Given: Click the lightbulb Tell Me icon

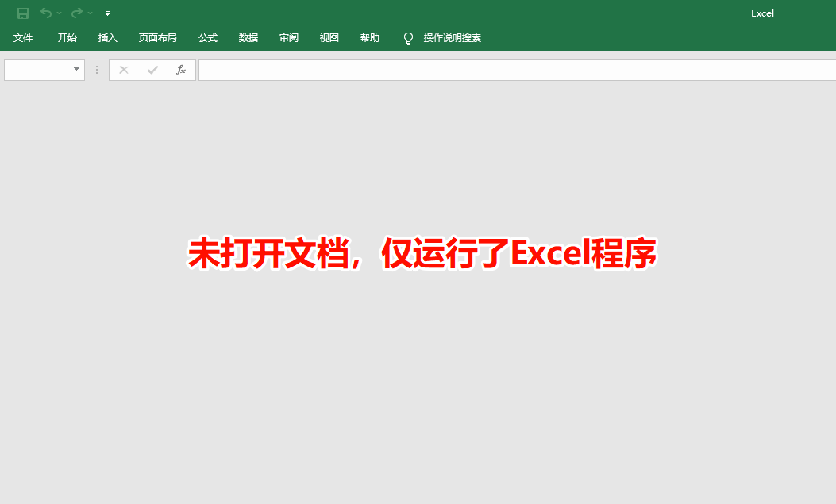Looking at the screenshot, I should click(408, 38).
